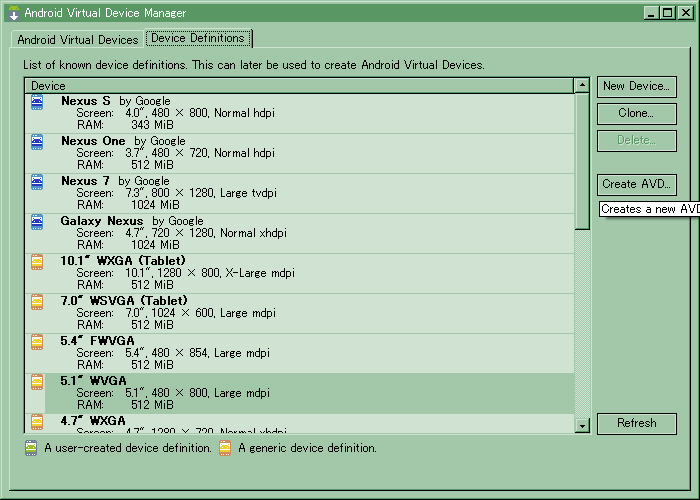Select the 4.7" WXGA row
This screenshot has height=500, width=700.
coord(299,423)
